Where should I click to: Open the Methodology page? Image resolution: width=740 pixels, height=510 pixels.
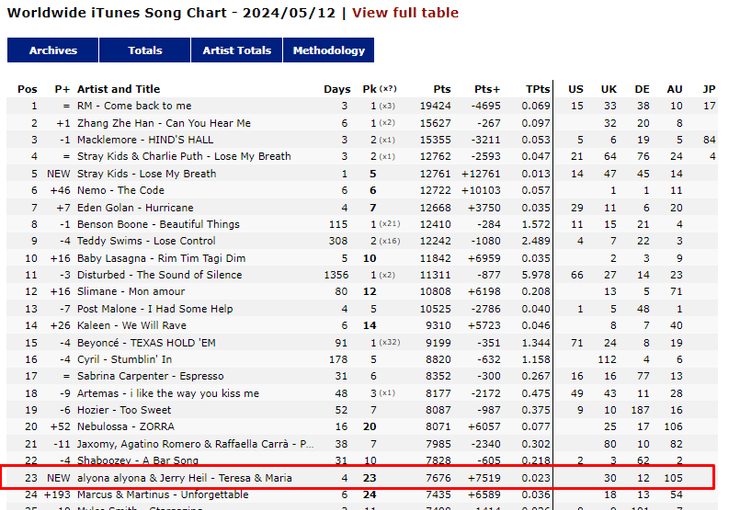tap(329, 51)
